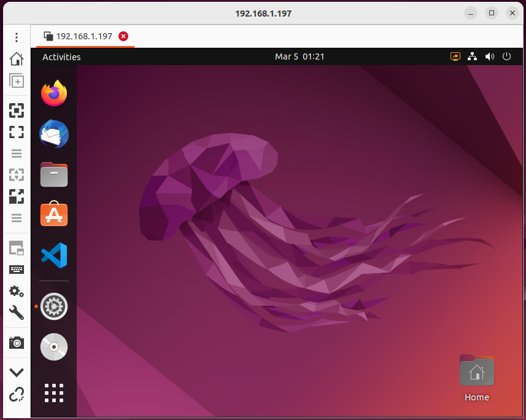Launch Thunderbird Mail from the dock
Viewport: 526px width, 420px height.
click(x=54, y=134)
